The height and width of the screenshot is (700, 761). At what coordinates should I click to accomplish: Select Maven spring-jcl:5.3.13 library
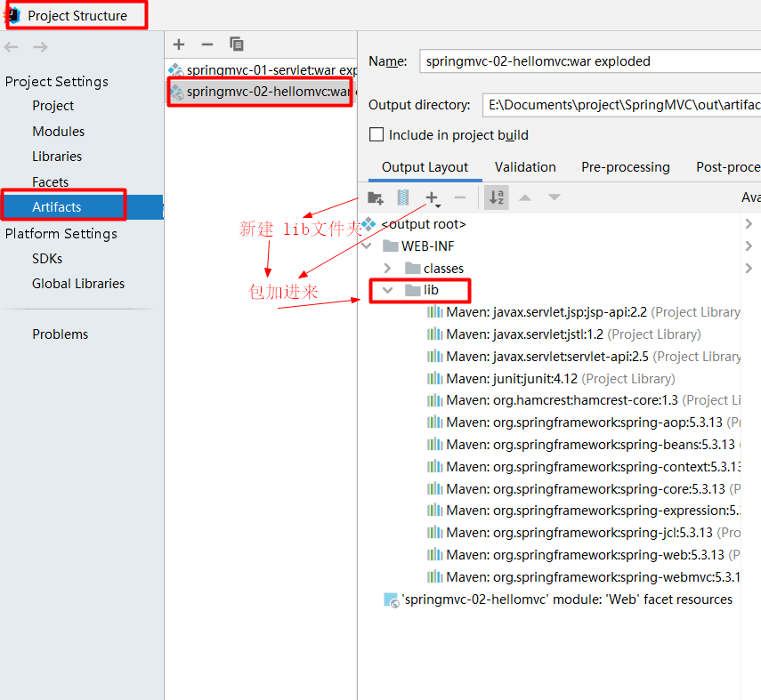[x=583, y=533]
